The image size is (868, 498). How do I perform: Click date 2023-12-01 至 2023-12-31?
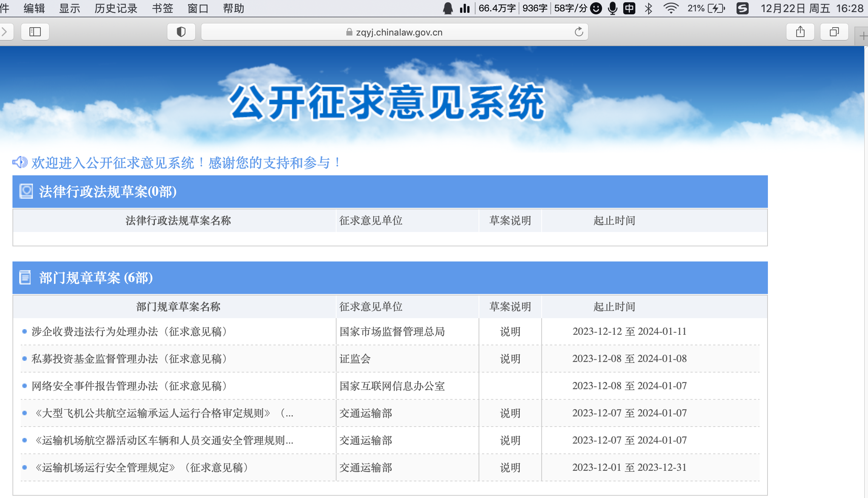(x=629, y=467)
